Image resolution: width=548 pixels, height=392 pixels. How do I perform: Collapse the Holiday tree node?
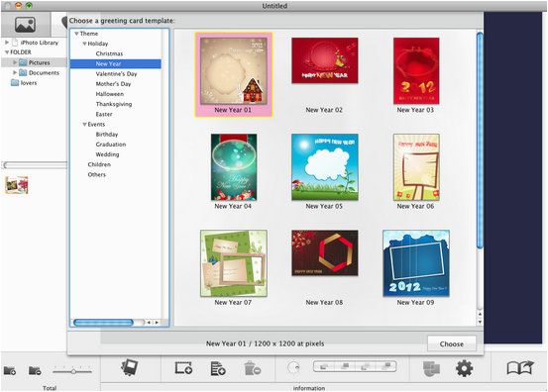[84, 44]
